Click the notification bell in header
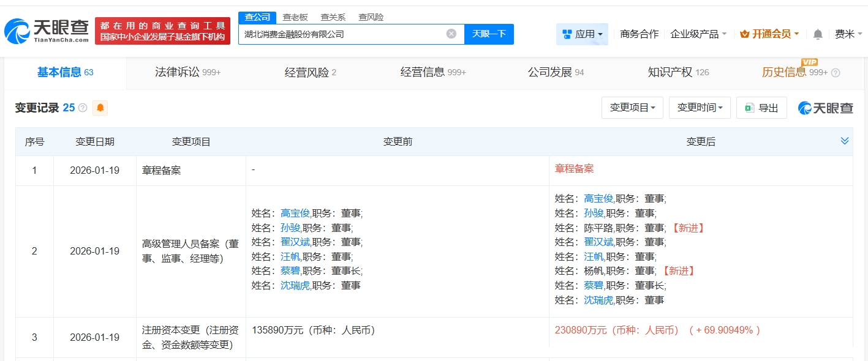Viewport: 868px width, 361px height. [x=818, y=34]
